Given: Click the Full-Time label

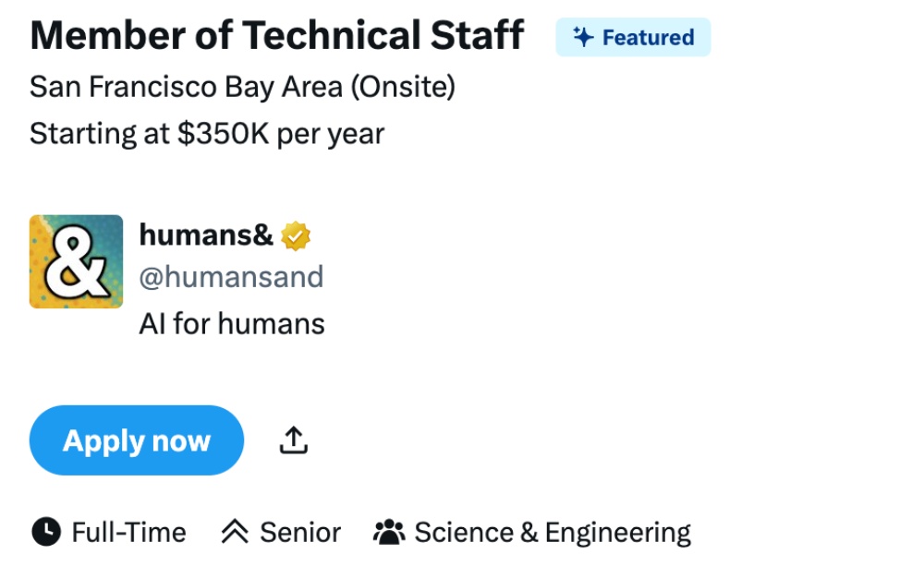Looking at the screenshot, I should (128, 533).
